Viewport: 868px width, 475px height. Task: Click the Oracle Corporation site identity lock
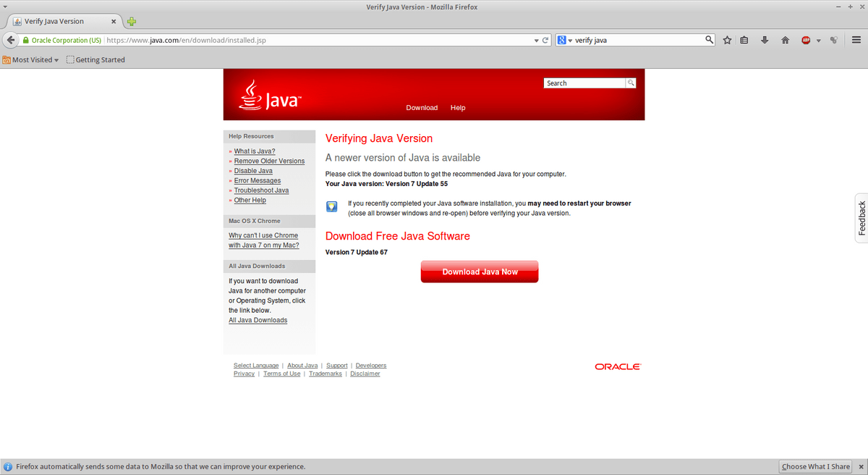63,41
